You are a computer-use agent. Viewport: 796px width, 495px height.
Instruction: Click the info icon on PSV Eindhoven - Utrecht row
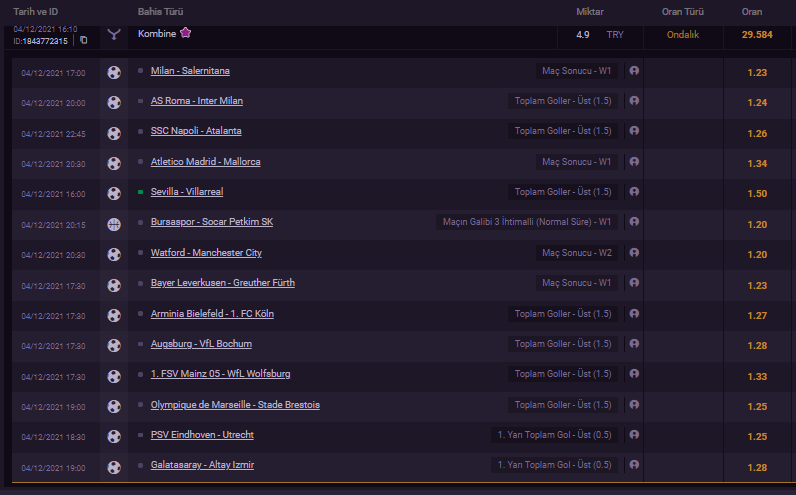(634, 434)
